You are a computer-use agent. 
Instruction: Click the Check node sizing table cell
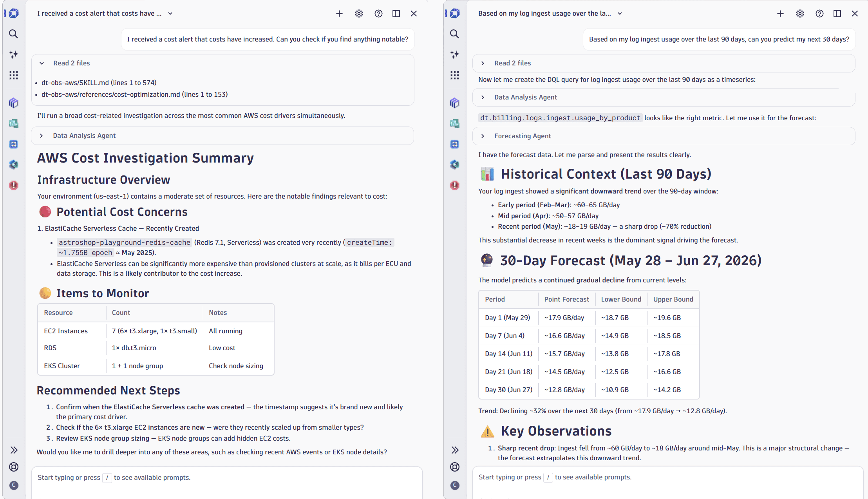coord(236,366)
